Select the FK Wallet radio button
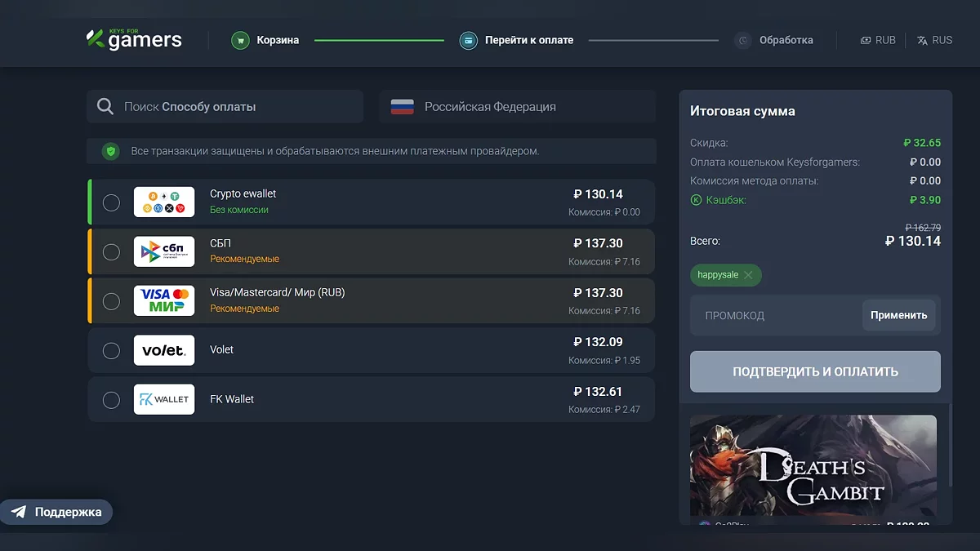980x551 pixels. [x=111, y=400]
